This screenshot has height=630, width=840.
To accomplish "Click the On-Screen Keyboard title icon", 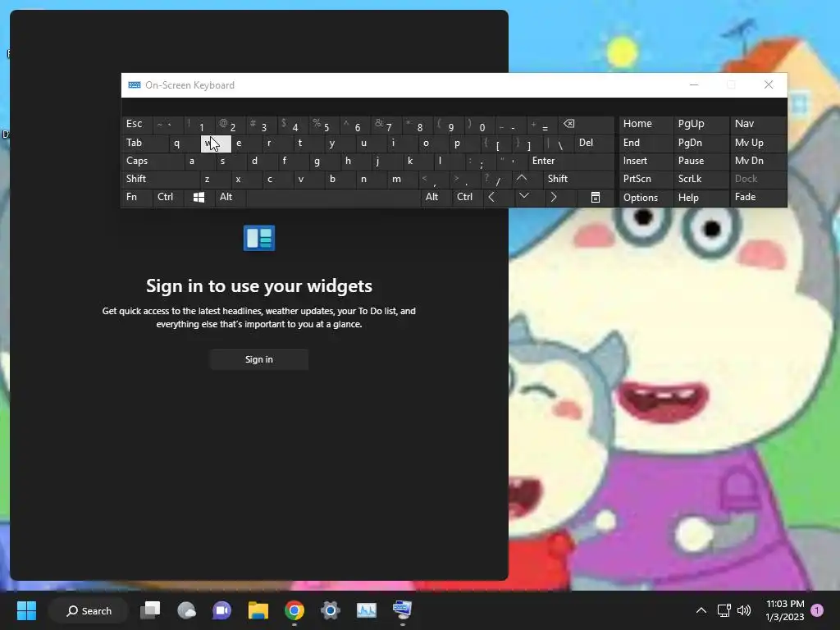I will pyautogui.click(x=135, y=85).
